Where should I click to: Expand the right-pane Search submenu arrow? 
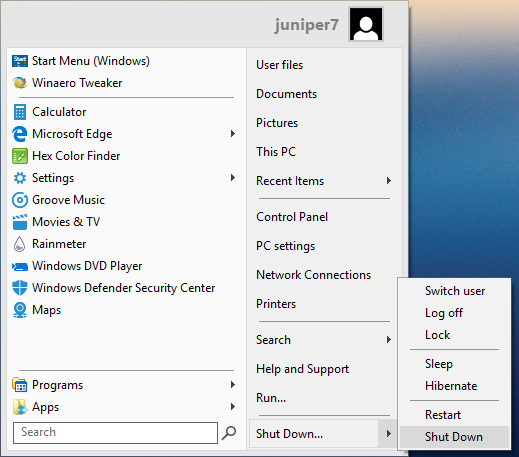[388, 340]
